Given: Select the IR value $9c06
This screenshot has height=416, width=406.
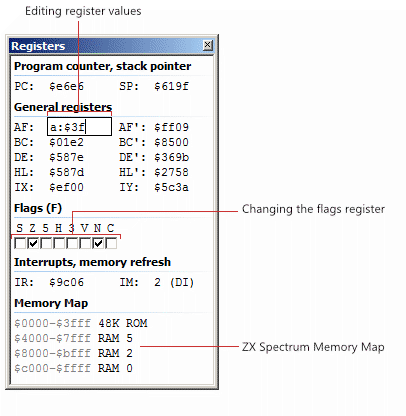Looking at the screenshot, I should click(x=66, y=283).
